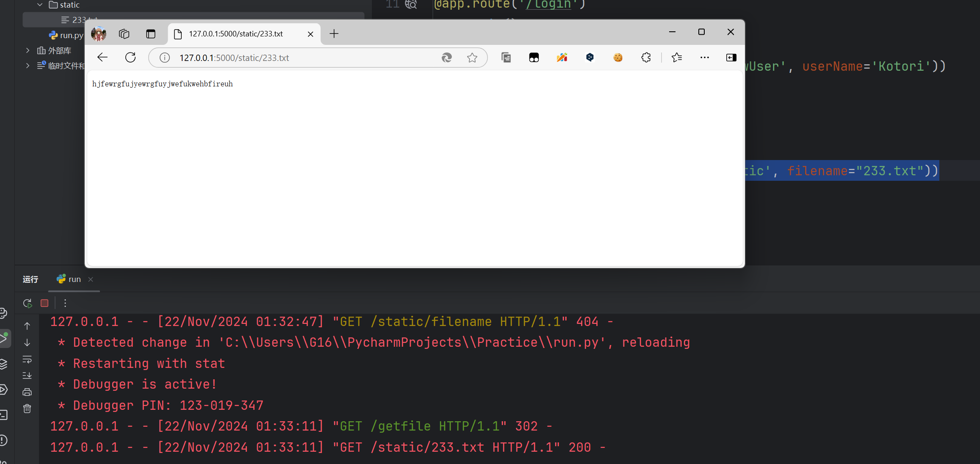Enable scroll to end in the console

[x=27, y=375]
